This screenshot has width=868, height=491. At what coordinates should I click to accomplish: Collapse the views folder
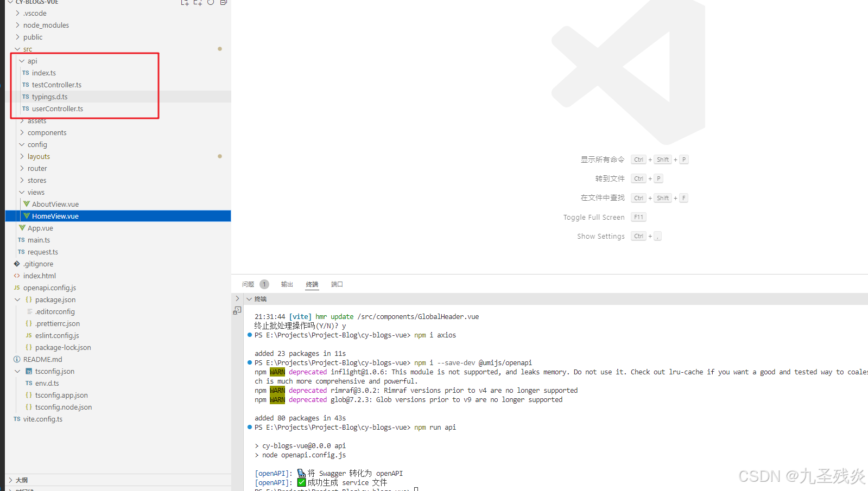click(x=22, y=192)
